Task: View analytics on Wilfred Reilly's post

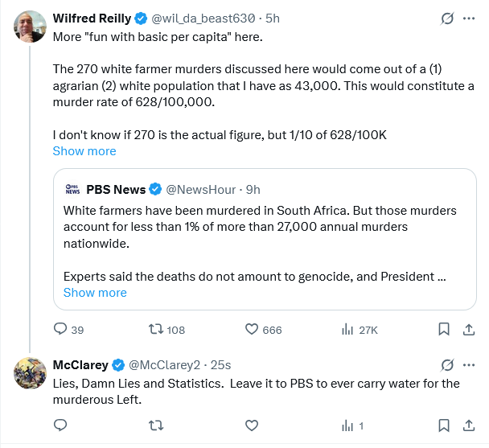Action: (348, 329)
